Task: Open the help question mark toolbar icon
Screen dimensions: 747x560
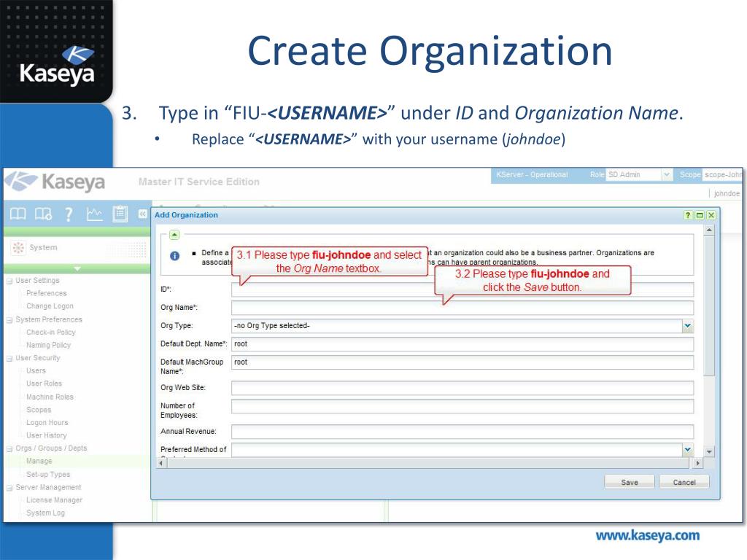Action: [69, 214]
